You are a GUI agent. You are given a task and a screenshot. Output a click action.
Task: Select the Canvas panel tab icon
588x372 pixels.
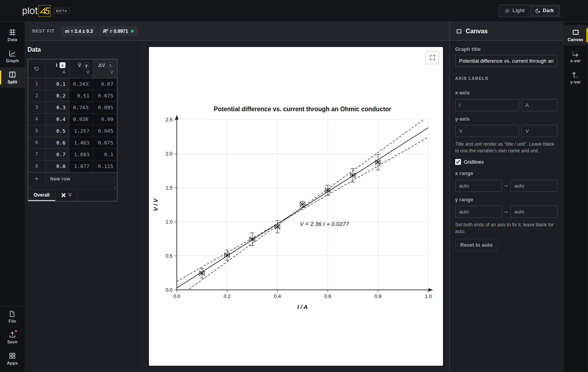(575, 35)
